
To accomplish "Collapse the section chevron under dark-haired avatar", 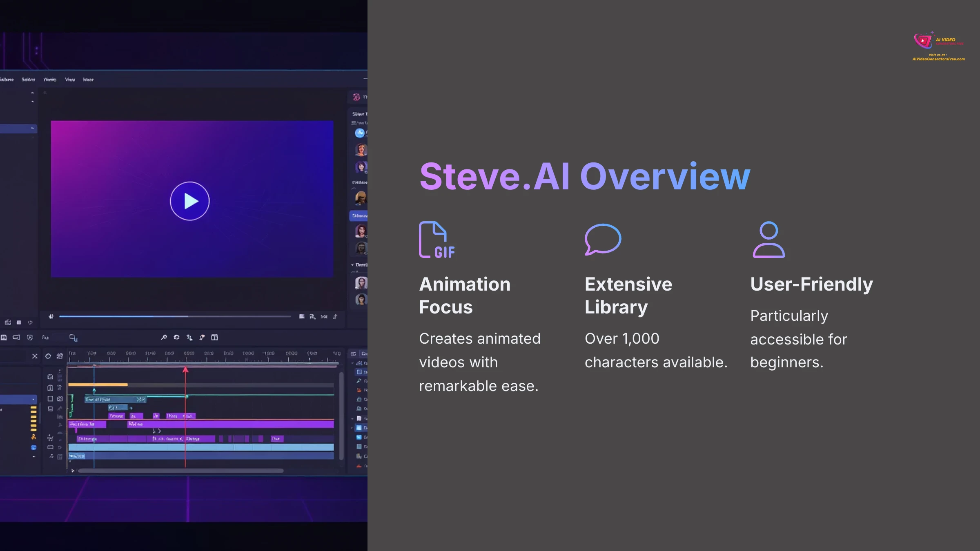I will (x=352, y=264).
